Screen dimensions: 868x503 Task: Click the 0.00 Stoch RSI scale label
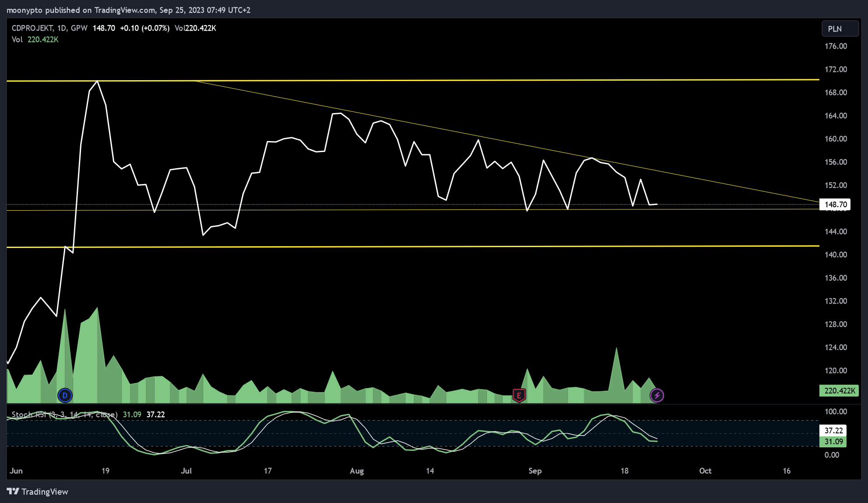point(832,455)
